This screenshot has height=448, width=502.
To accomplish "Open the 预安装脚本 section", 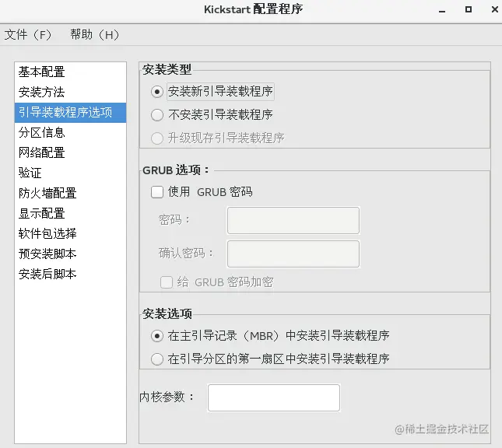I will click(x=70, y=254).
